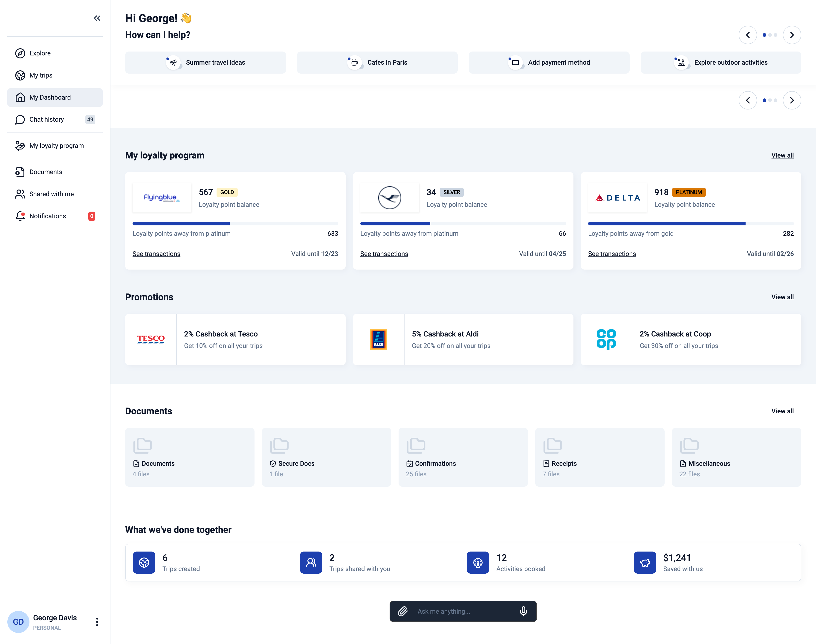Open George Davis account options menu
The width and height of the screenshot is (816, 644).
(97, 622)
